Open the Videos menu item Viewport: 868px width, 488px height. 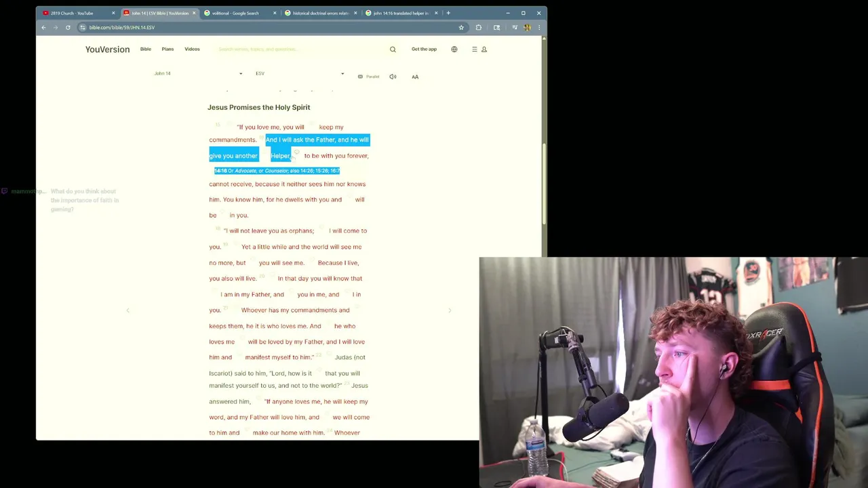click(192, 49)
